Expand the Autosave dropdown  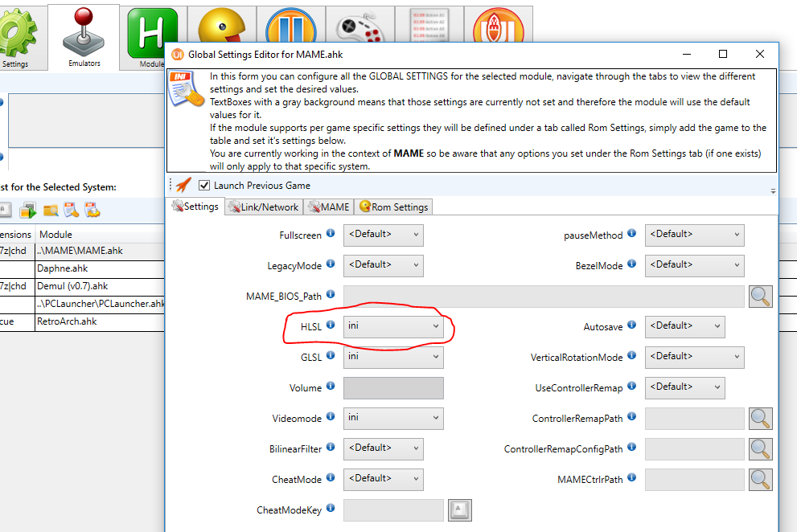coord(684,327)
